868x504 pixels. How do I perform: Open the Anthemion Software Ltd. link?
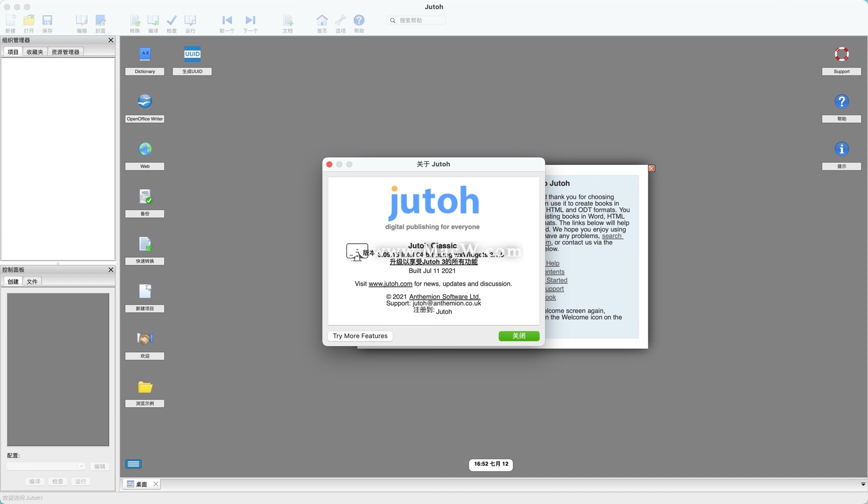click(x=445, y=297)
